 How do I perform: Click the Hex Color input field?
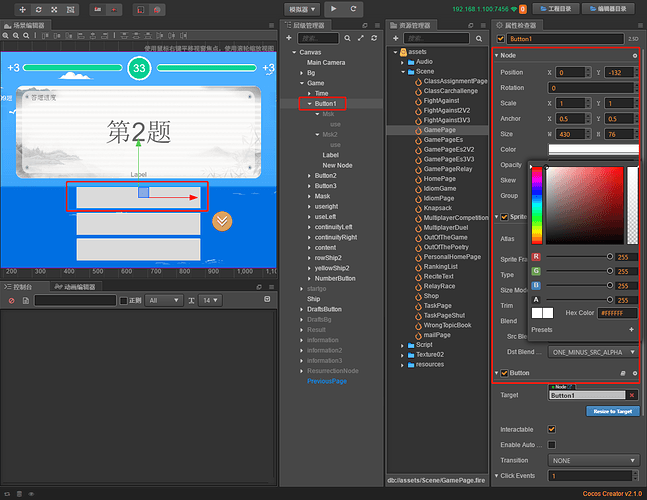tap(618, 313)
